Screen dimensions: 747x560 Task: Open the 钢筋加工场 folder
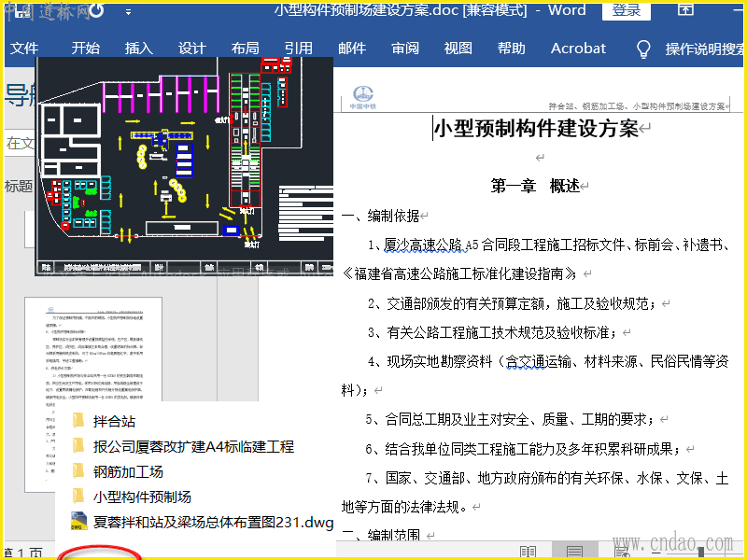click(128, 471)
